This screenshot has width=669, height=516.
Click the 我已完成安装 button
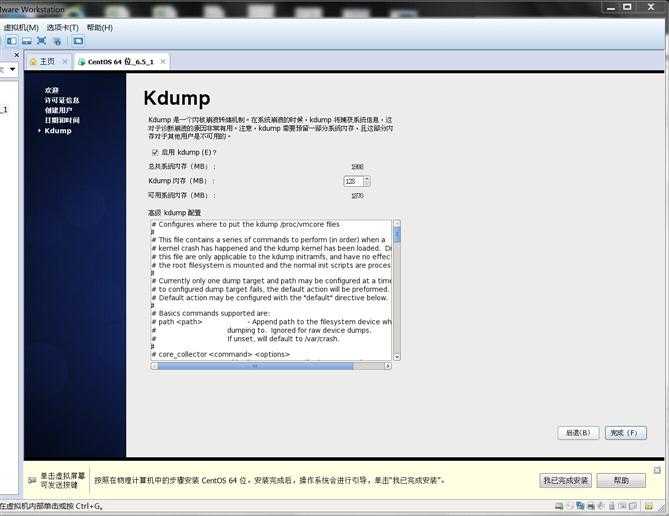[x=565, y=481]
